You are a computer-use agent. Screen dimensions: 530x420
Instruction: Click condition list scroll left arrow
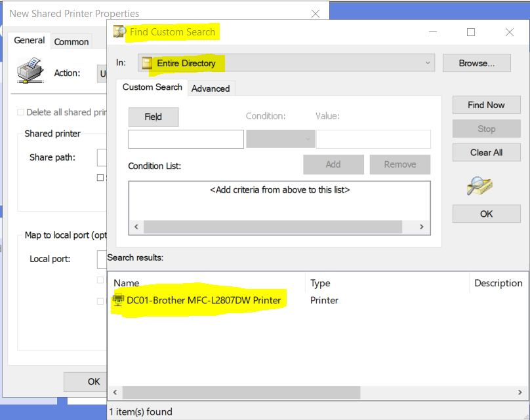pos(136,227)
